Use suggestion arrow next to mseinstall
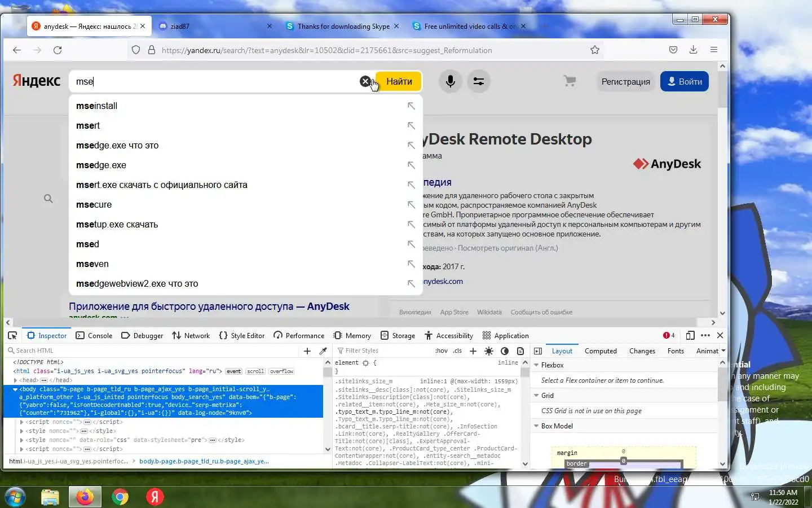The image size is (812, 508). pos(411,106)
